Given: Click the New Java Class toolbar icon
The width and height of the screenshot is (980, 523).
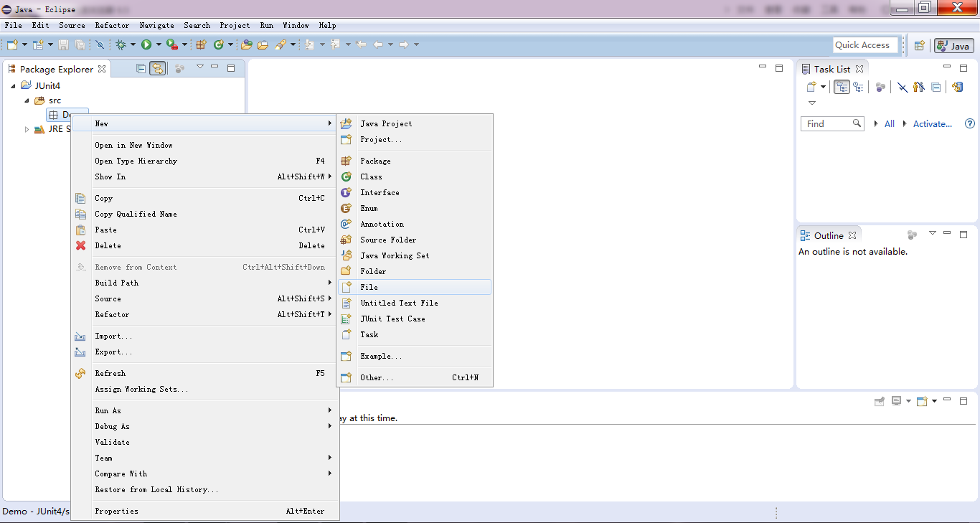Looking at the screenshot, I should (x=219, y=44).
